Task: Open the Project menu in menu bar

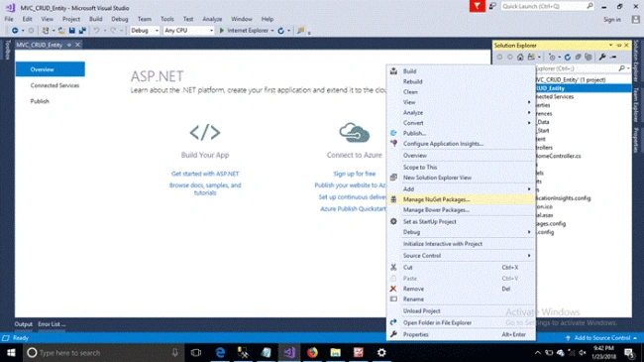Action: pos(71,19)
